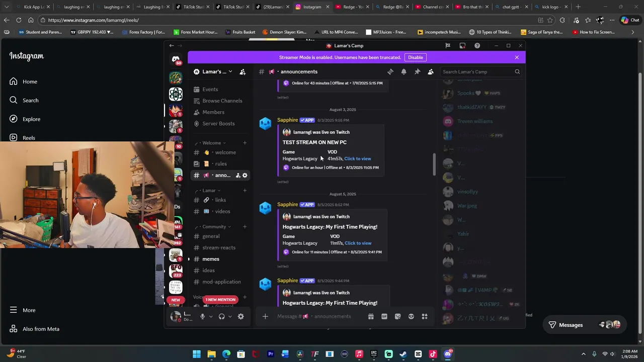Go to the links channel
The height and width of the screenshot is (362, 644).
[x=220, y=200]
